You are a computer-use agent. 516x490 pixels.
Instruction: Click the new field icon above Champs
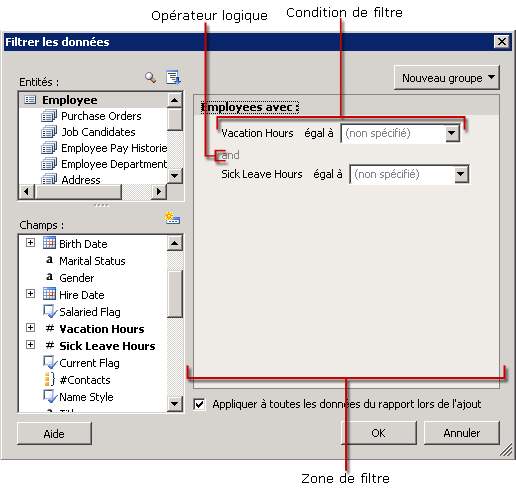click(172, 218)
